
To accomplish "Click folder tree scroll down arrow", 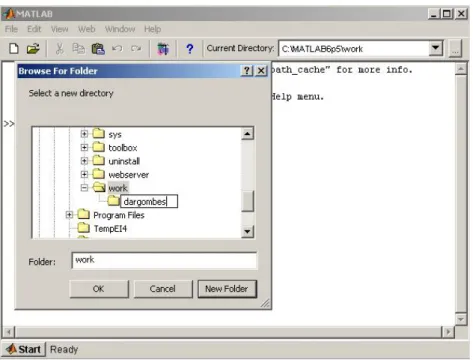I will 247,231.
